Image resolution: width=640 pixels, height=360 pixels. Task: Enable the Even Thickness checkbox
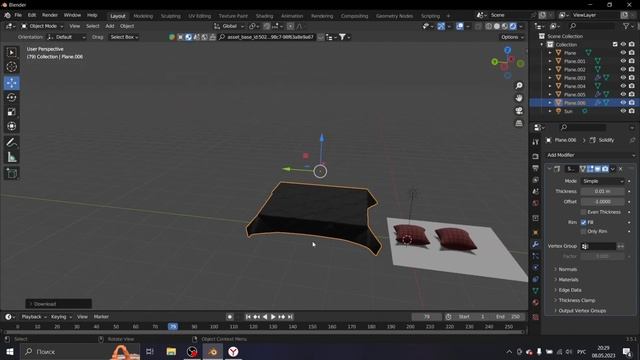coord(583,212)
